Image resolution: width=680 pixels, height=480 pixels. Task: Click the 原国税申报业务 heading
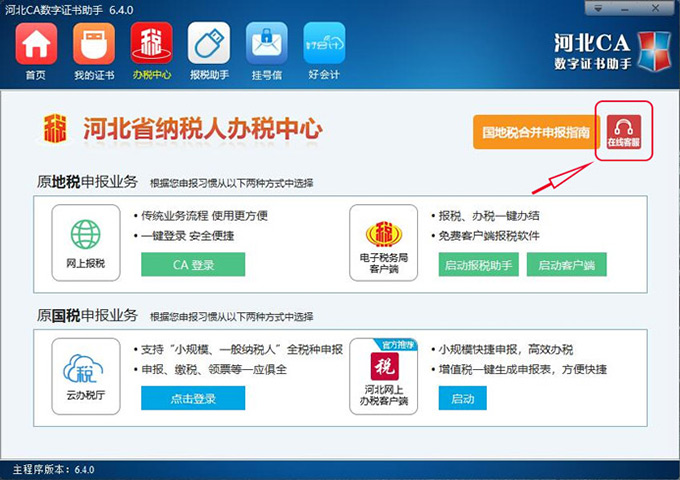click(87, 315)
